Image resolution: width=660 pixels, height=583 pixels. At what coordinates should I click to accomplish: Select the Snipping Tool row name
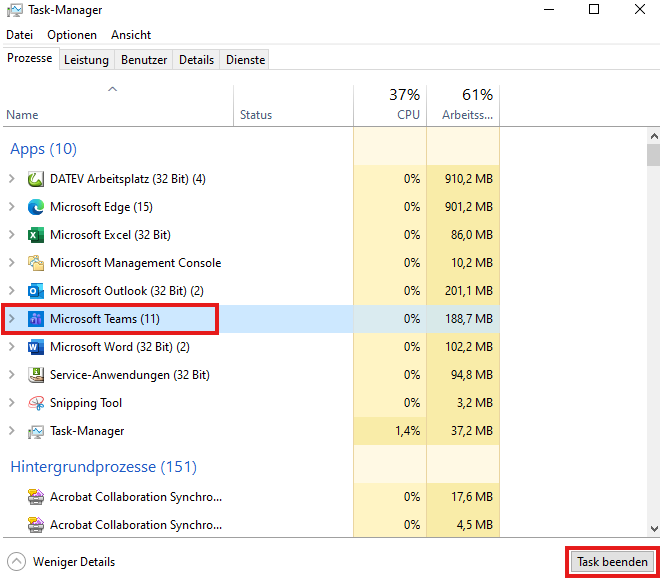(x=86, y=403)
